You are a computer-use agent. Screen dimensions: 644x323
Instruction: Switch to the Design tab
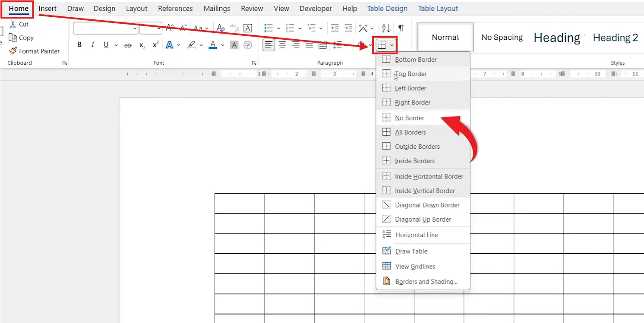point(104,9)
